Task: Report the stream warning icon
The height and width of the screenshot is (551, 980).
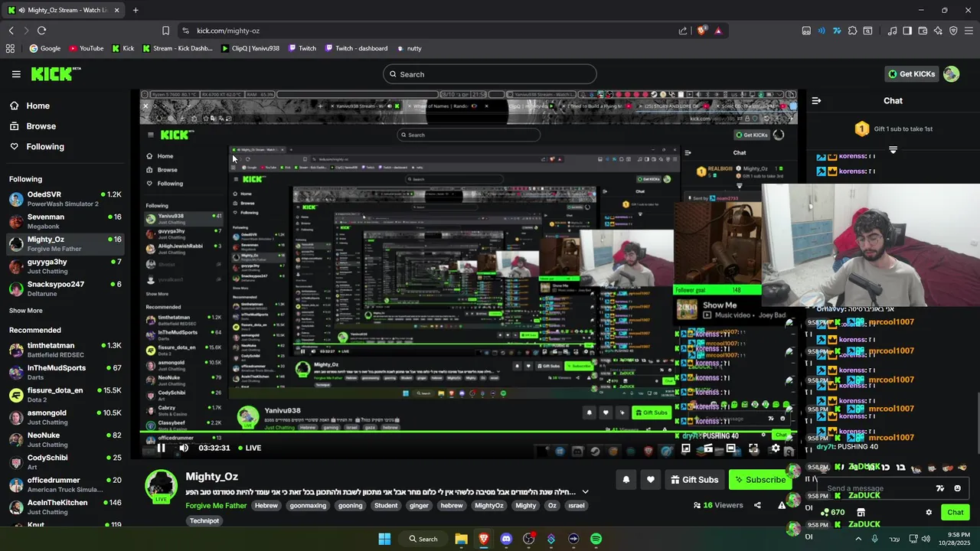Action: 782,505
